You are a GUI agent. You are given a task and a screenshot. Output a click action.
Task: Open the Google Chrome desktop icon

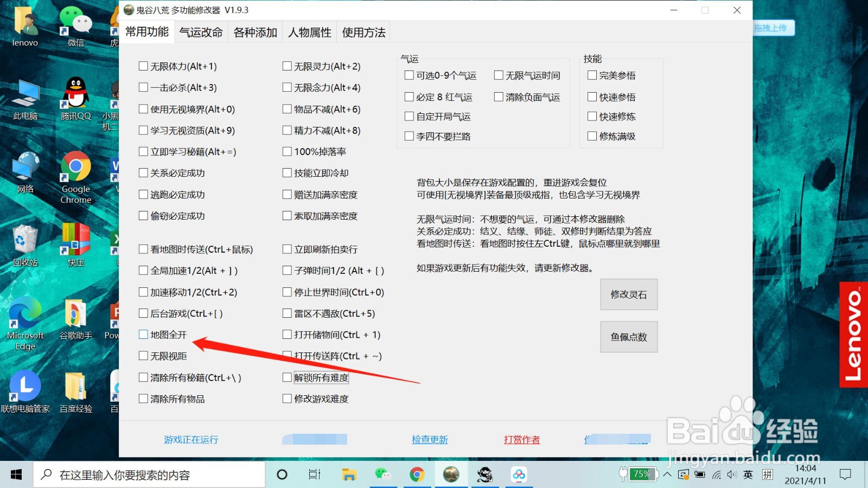coord(75,178)
